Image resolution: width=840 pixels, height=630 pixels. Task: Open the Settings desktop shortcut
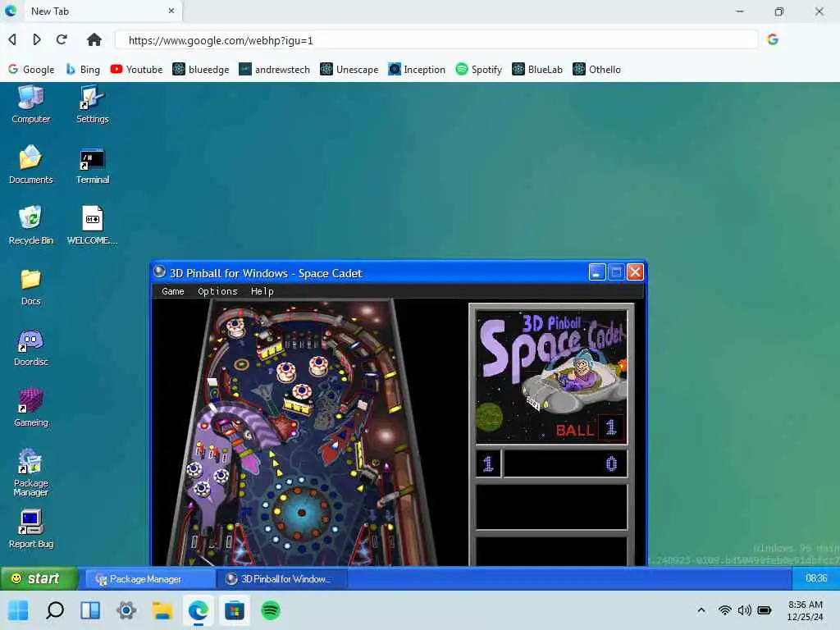(x=92, y=105)
